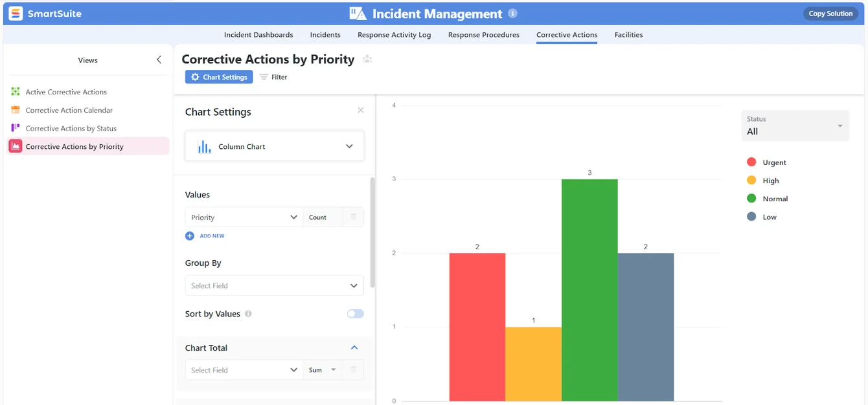The width and height of the screenshot is (868, 405).
Task: Click the info icon beside Incident Management
Action: tap(513, 14)
